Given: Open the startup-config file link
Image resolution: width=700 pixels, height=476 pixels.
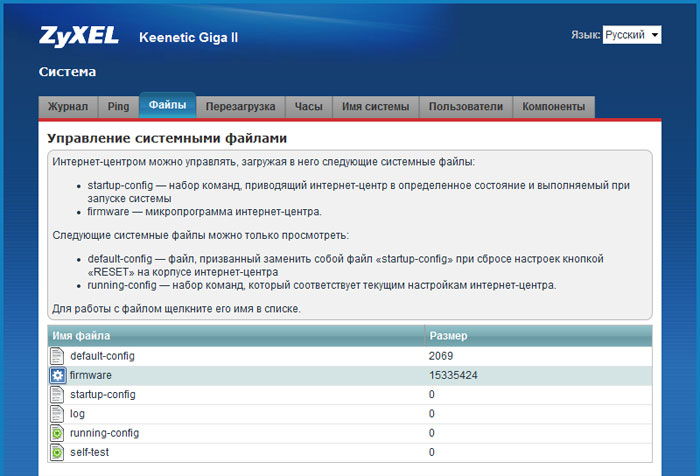Looking at the screenshot, I should pyautogui.click(x=103, y=394).
